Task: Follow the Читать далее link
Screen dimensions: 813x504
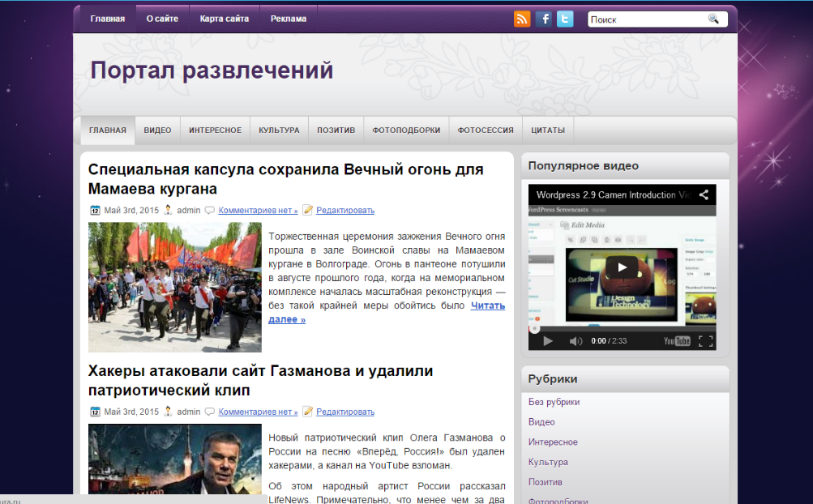Action: pos(488,305)
